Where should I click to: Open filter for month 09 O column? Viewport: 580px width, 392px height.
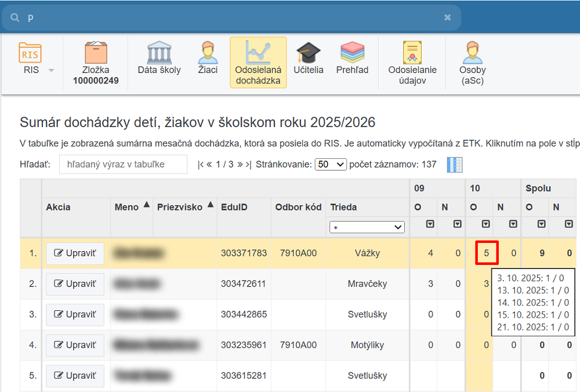pyautogui.click(x=430, y=224)
